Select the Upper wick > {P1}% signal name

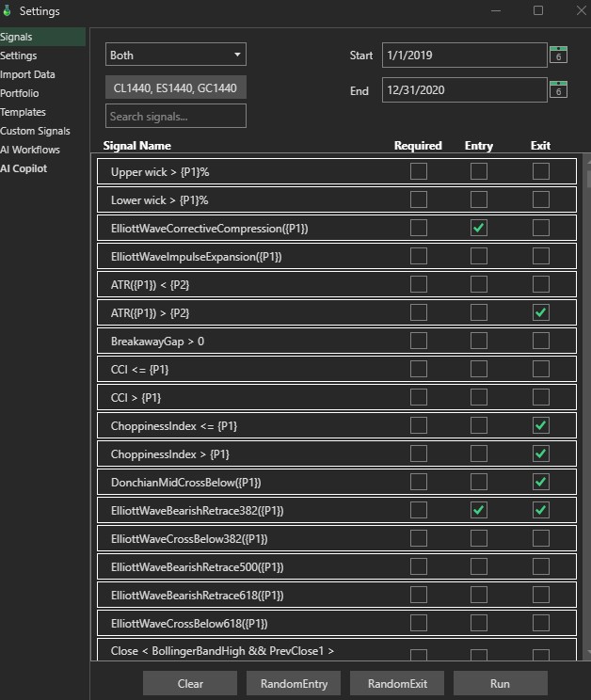pos(160,172)
